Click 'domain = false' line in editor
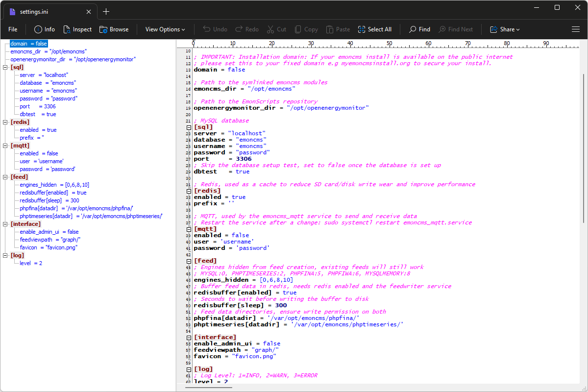The image size is (588, 392). point(220,70)
